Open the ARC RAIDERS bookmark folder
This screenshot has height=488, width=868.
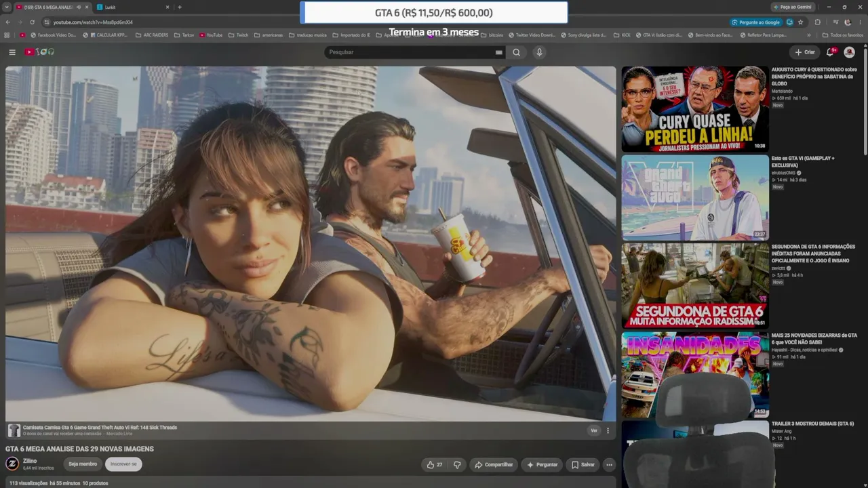click(x=152, y=35)
